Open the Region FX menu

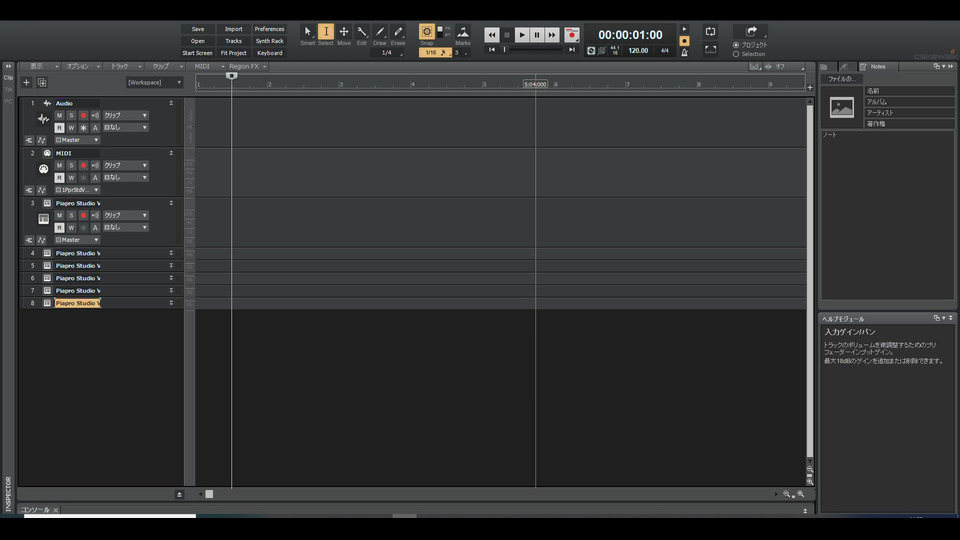click(247, 66)
